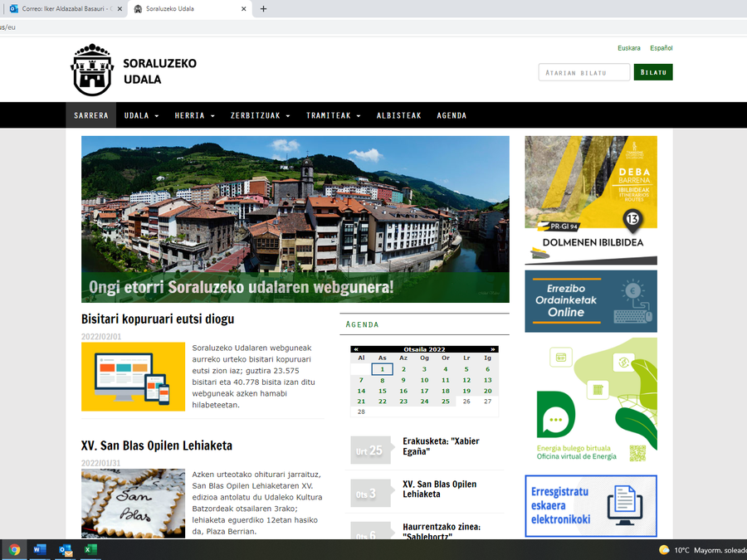
Task: Switch language to Español
Action: pos(661,48)
